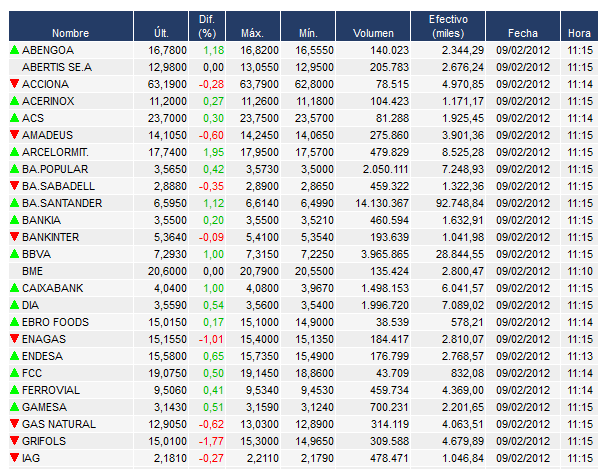Click the green arrow next to BA.SANTANDER
The image size is (605, 469).
15,202
